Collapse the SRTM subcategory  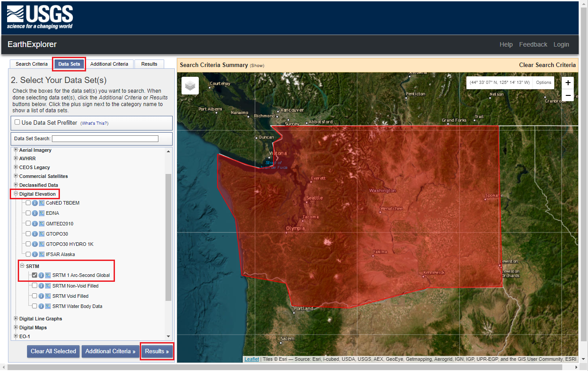pyautogui.click(x=22, y=266)
